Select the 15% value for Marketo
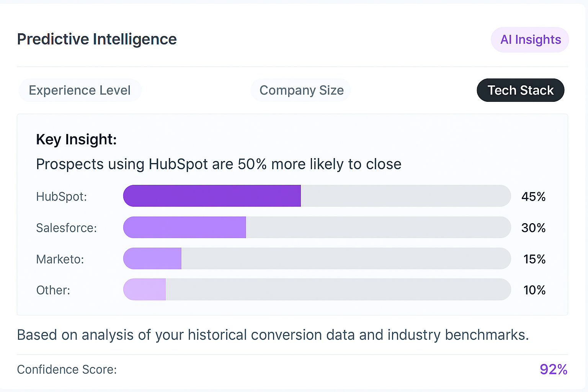This screenshot has height=392, width=588. point(534,259)
